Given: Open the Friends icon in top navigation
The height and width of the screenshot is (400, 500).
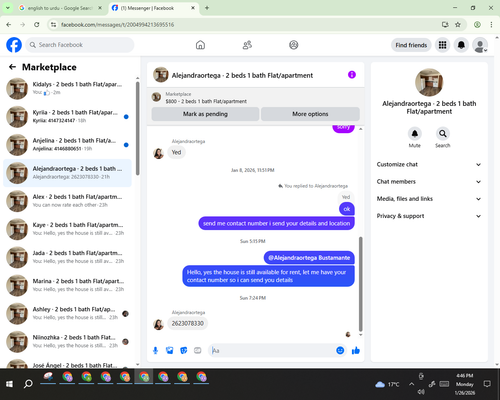Looking at the screenshot, I should pos(247,45).
